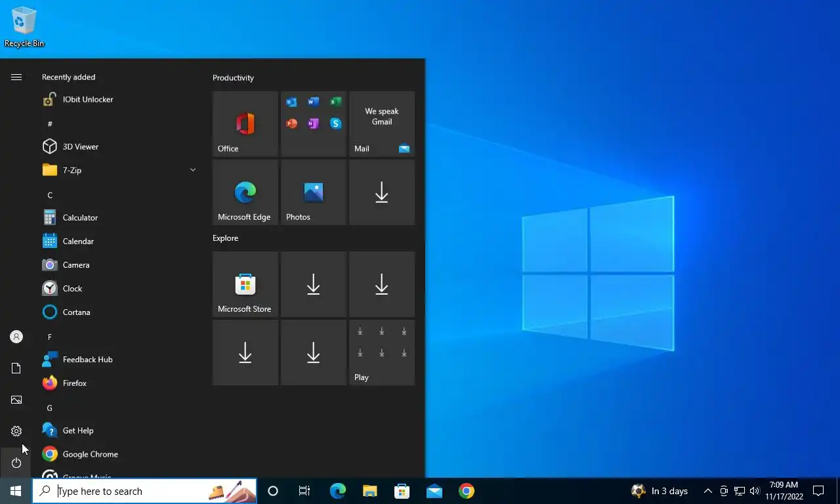Open the Office apps group tile
Image resolution: width=840 pixels, height=504 pixels.
[314, 124]
